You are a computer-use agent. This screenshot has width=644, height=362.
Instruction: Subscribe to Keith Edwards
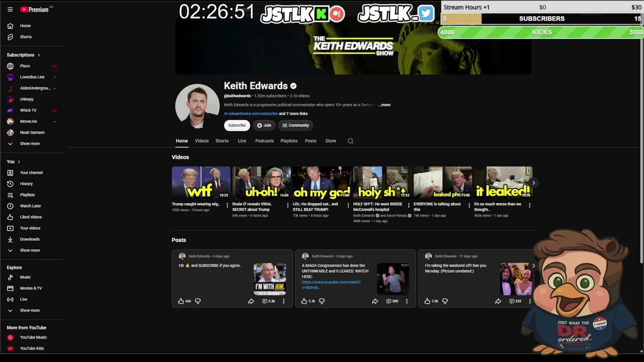coord(237,125)
